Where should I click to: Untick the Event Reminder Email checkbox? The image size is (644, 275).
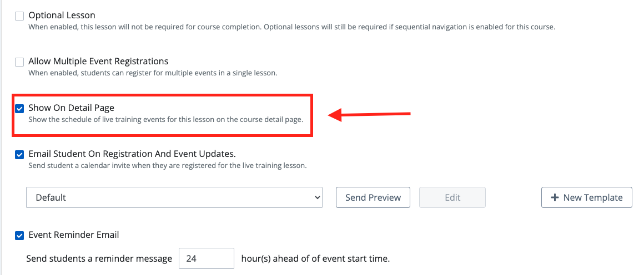[x=19, y=236]
